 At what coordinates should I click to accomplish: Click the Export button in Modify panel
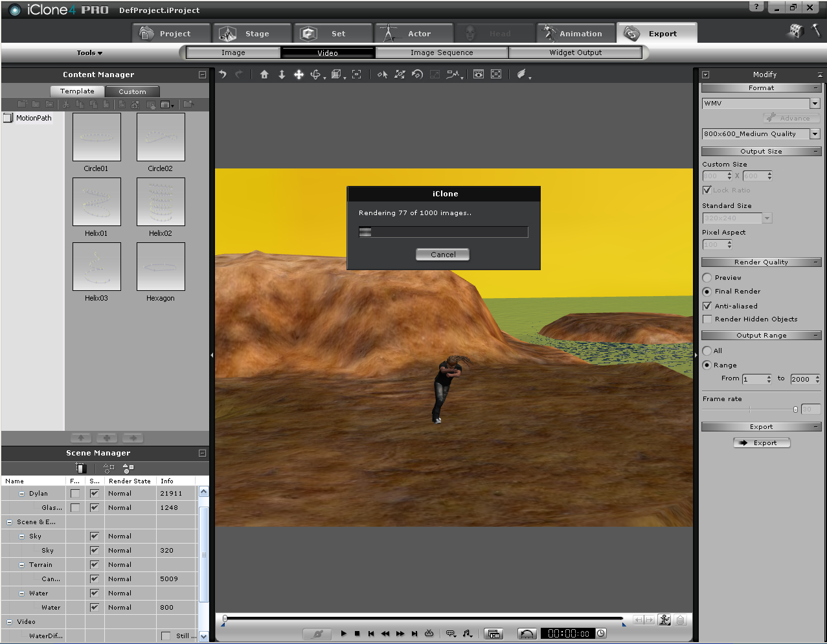coord(762,443)
